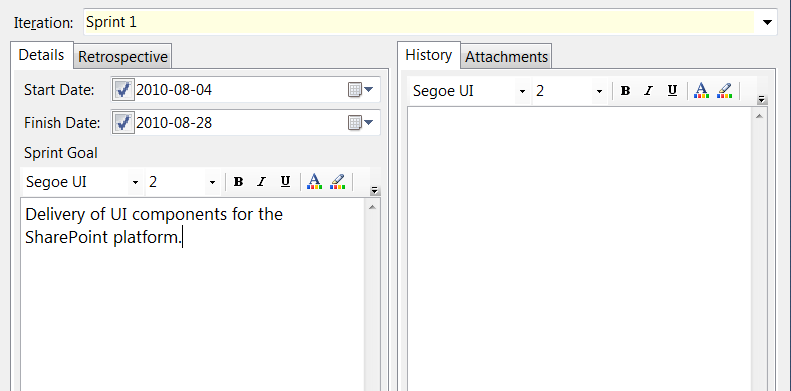Viewport: 791px width, 391px height.
Task: Switch to the Attachments tab
Action: coord(506,57)
